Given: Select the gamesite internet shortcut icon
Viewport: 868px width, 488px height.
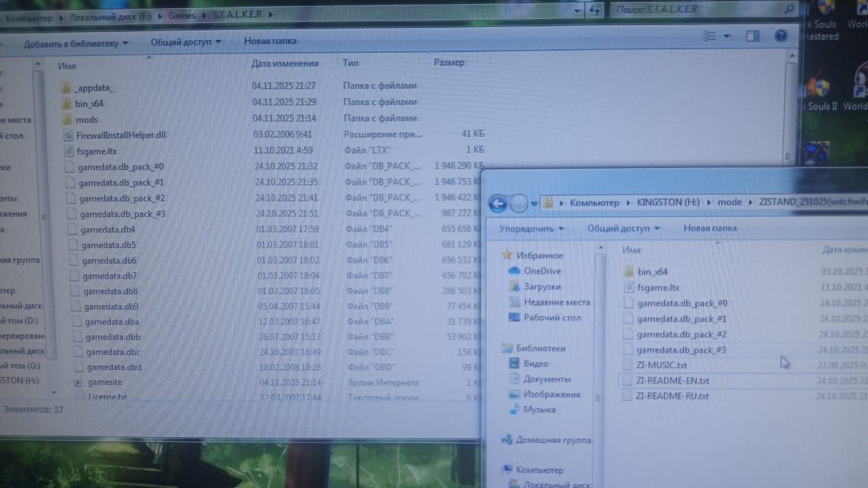Looking at the screenshot, I should (x=78, y=382).
